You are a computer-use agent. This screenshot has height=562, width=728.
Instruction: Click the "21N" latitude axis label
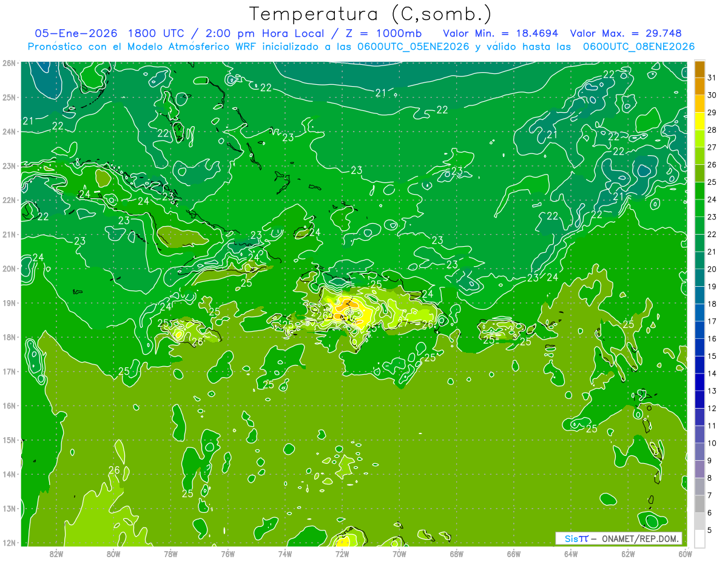[8, 234]
